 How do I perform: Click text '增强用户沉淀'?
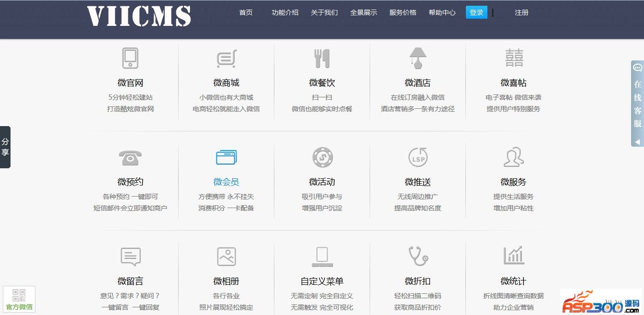(x=322, y=208)
